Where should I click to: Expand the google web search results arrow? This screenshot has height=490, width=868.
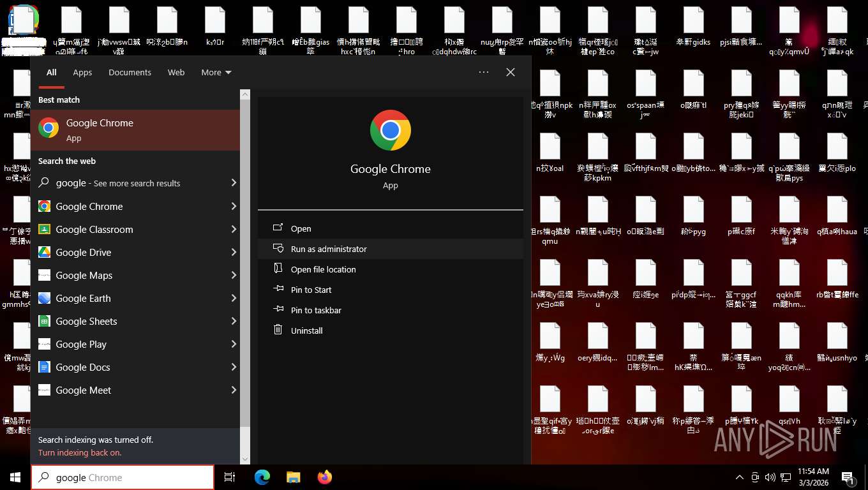234,183
